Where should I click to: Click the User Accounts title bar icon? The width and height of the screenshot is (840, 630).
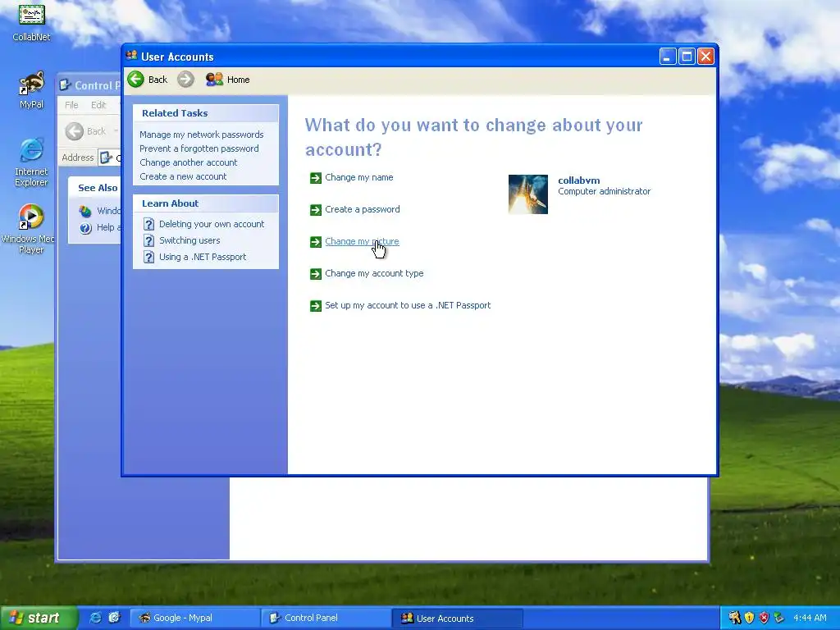tap(131, 56)
